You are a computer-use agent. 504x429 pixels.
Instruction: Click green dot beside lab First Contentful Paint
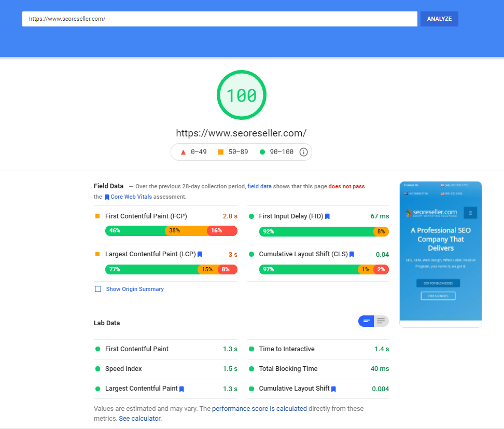tap(97, 349)
